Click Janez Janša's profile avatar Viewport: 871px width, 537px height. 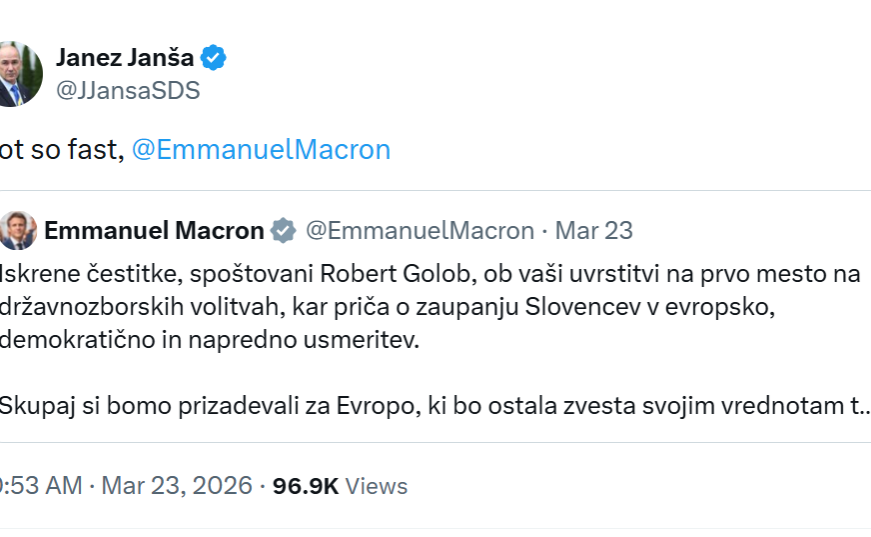(x=19, y=75)
